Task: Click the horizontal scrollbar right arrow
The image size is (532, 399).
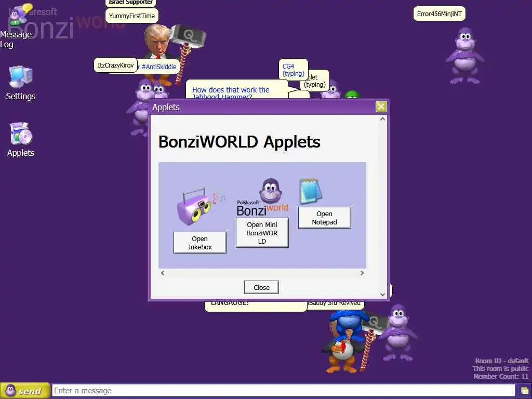Action: pyautogui.click(x=362, y=273)
